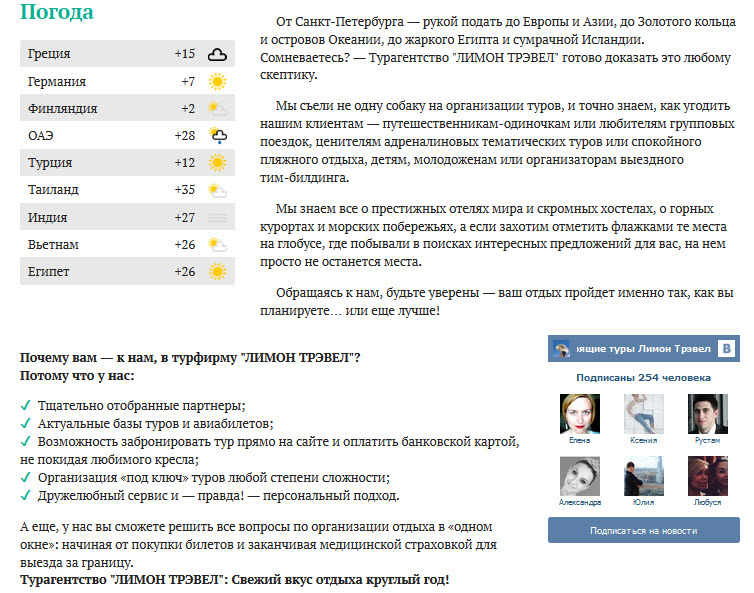The width and height of the screenshot is (754, 593).
Task: Open Ксения's profile photo
Action: pos(643,414)
